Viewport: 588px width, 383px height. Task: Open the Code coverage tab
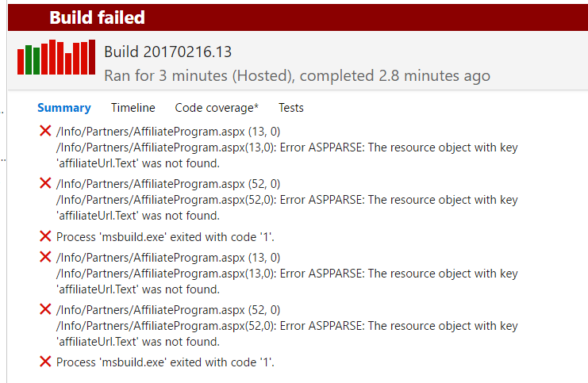click(x=217, y=108)
